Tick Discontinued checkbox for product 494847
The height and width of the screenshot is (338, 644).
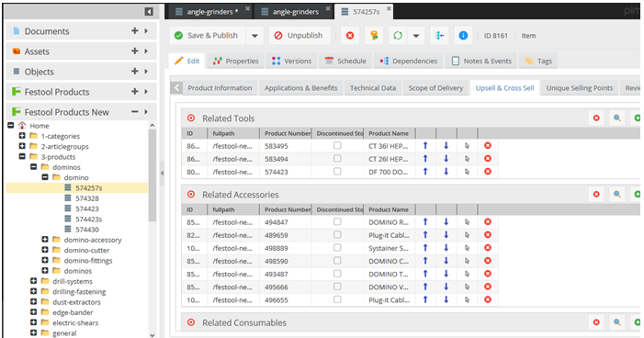pos(337,221)
